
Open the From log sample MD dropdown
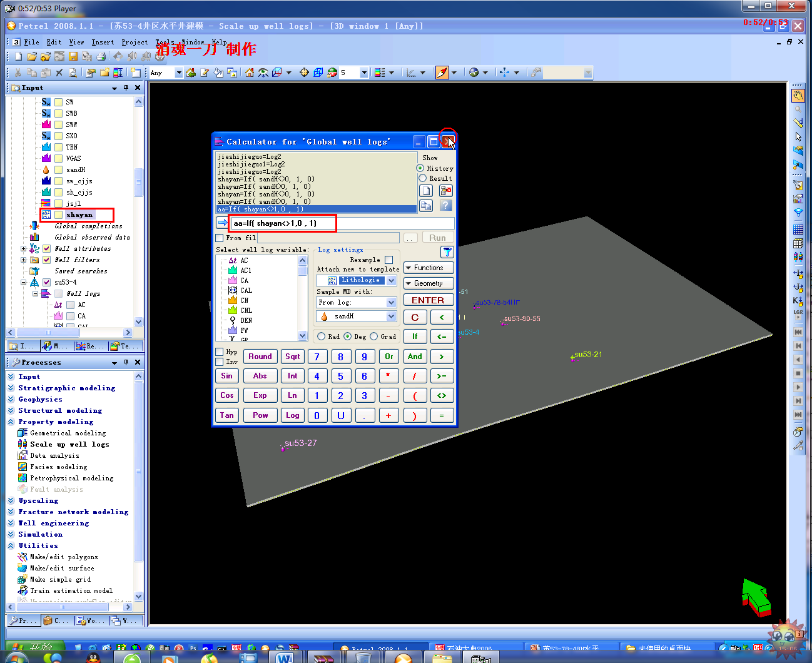(392, 303)
